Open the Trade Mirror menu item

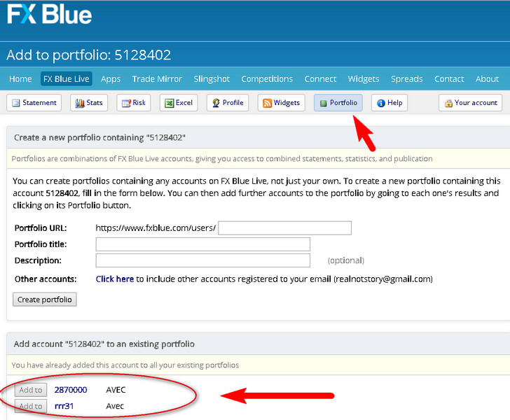157,79
